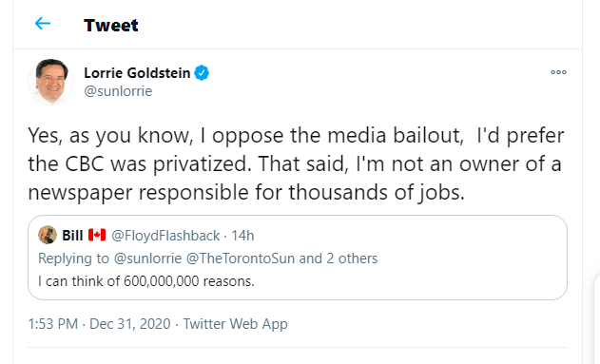Click the Tweet header title
The height and width of the screenshot is (364, 600).
(111, 26)
